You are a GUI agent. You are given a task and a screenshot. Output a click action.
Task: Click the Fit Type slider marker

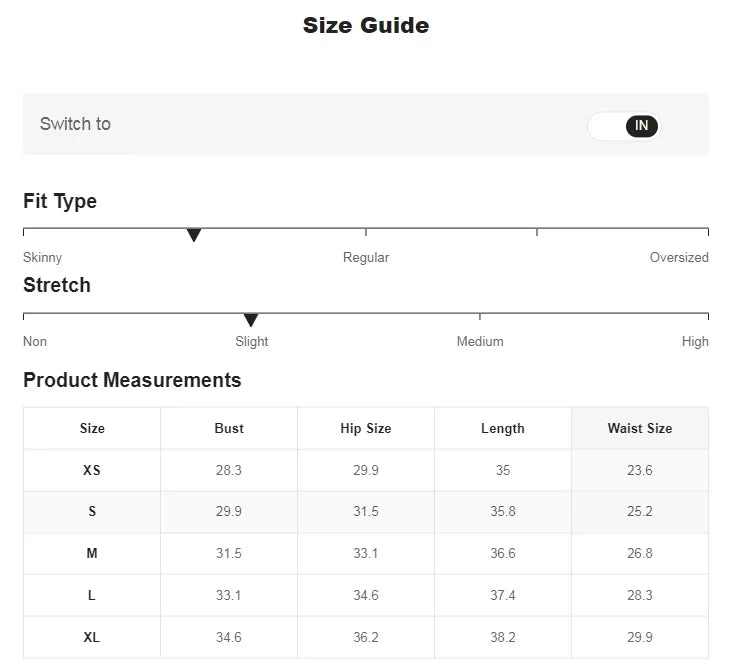pos(194,235)
